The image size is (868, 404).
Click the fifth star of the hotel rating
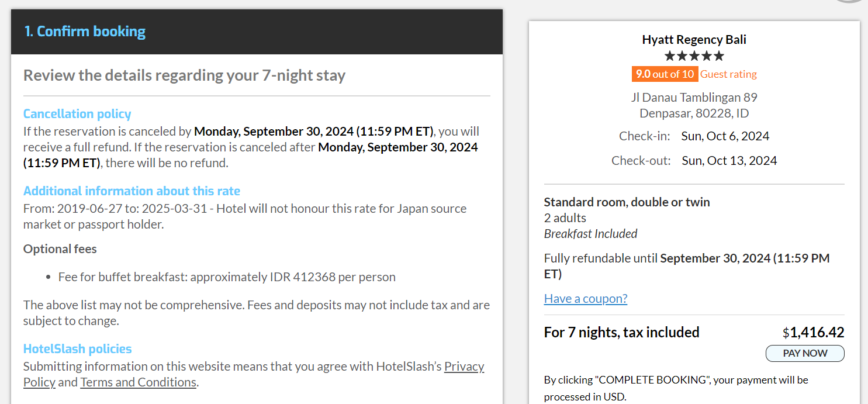click(720, 56)
